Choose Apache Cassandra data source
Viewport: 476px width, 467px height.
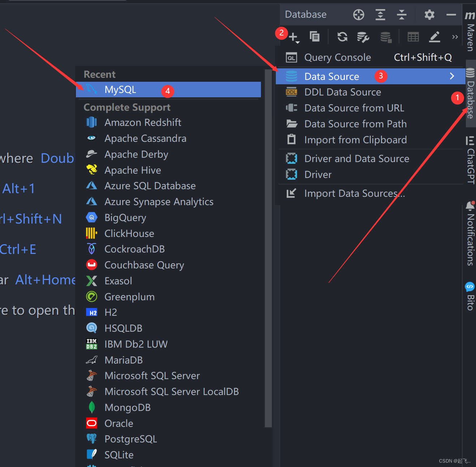click(x=168, y=139)
